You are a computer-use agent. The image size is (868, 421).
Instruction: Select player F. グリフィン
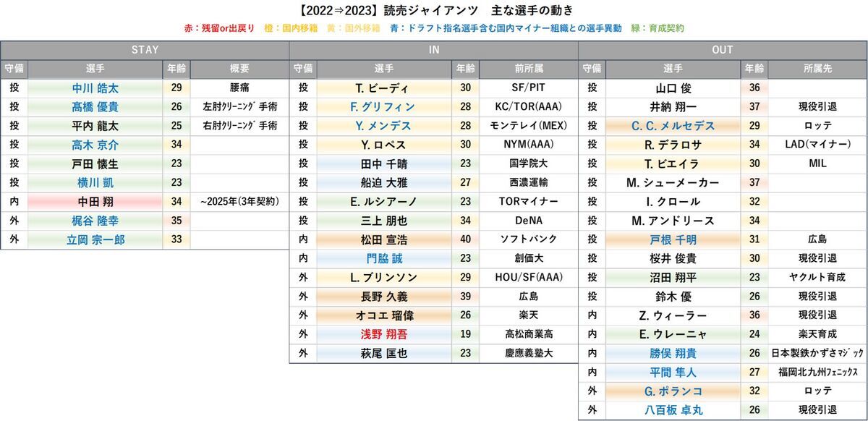384,107
